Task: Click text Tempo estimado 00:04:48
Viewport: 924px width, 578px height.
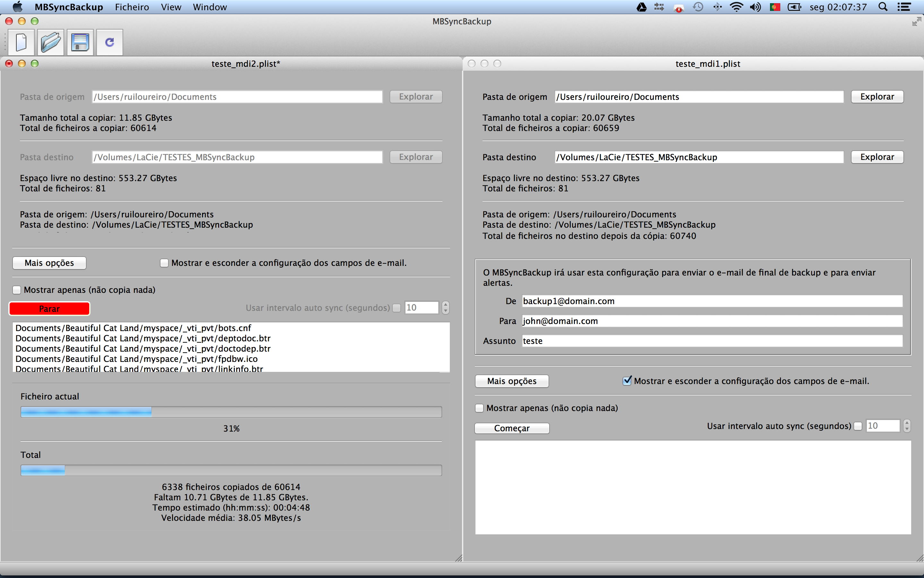Action: click(x=231, y=508)
